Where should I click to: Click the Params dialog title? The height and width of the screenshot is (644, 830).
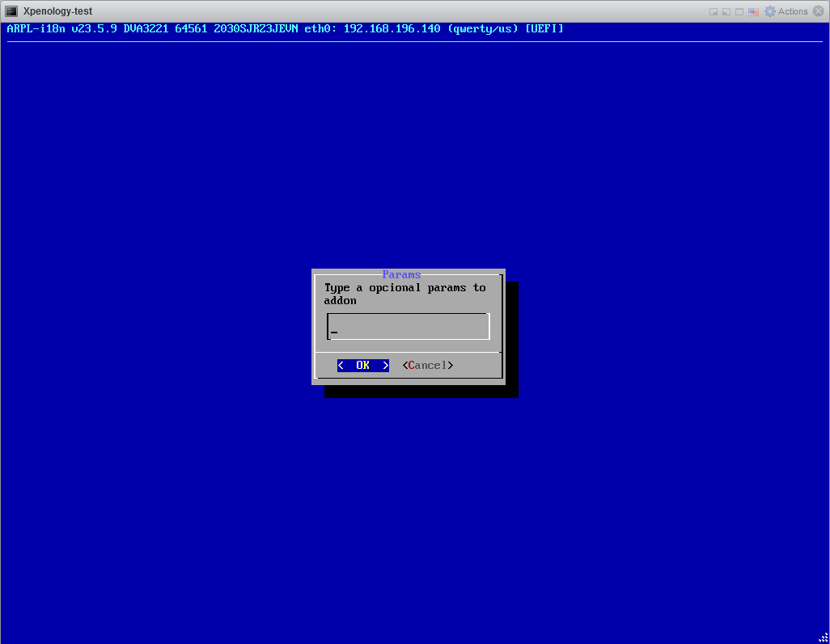pyautogui.click(x=401, y=275)
